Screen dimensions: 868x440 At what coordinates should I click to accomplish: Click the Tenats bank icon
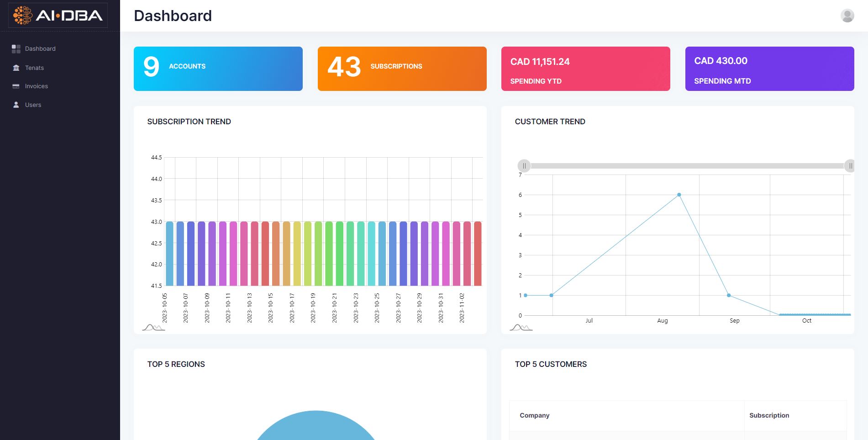pyautogui.click(x=16, y=68)
